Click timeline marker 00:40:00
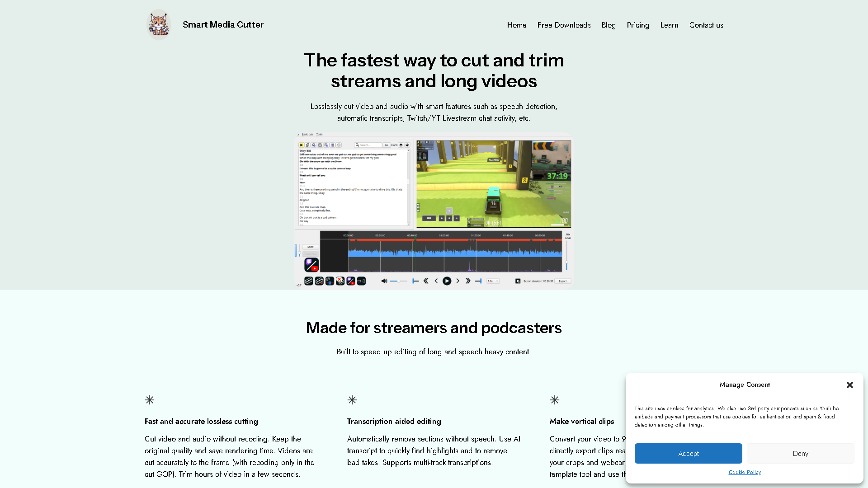868x488 pixels. pyautogui.click(x=412, y=235)
